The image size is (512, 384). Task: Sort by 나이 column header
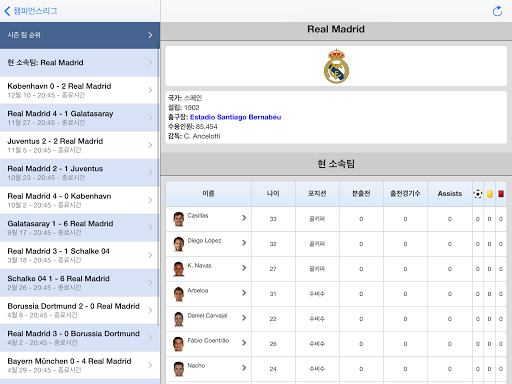pos(273,194)
